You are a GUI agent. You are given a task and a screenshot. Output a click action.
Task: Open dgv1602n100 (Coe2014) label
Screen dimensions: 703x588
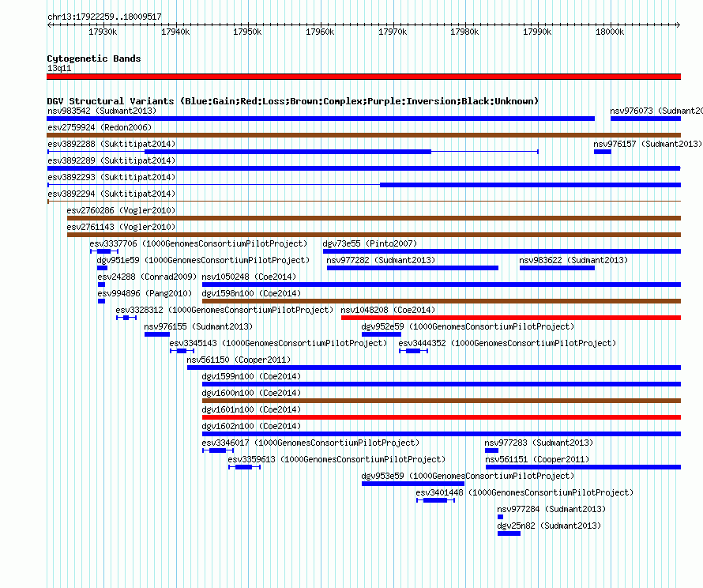tap(251, 426)
